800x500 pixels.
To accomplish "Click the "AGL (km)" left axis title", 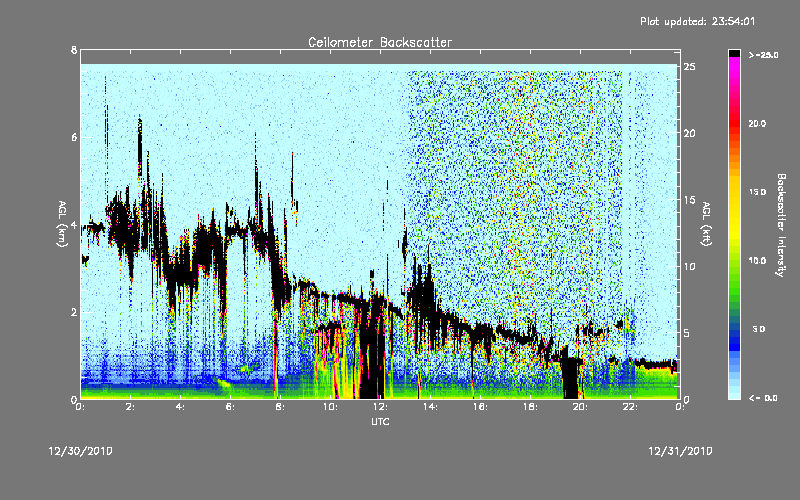I will coord(62,224).
